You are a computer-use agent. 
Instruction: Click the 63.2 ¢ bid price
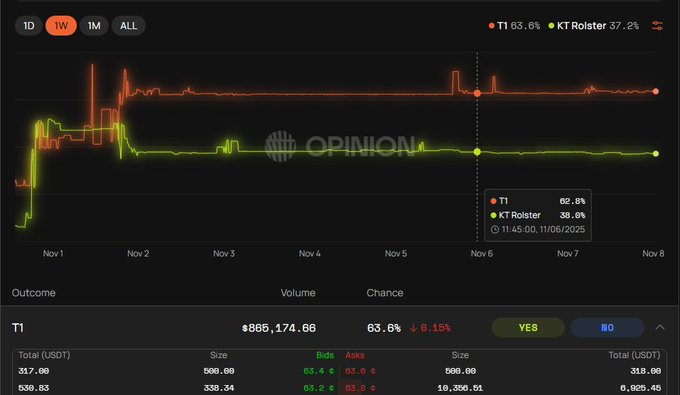319,388
